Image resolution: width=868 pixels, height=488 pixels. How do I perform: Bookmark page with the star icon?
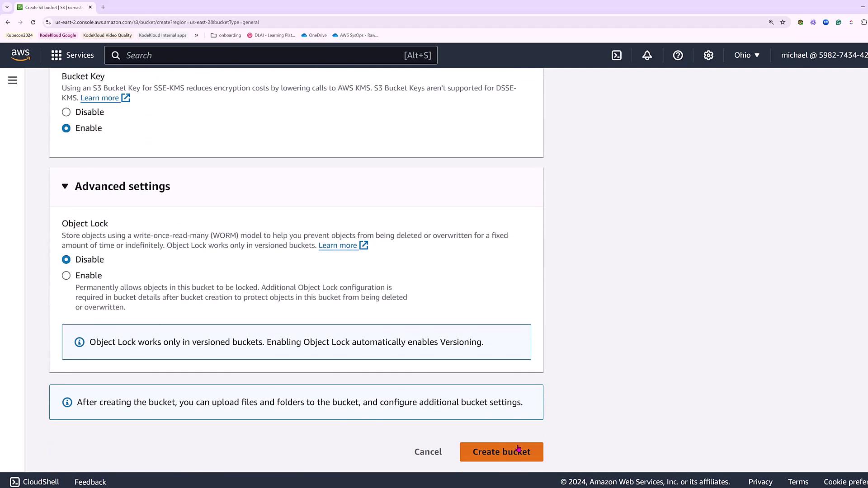(x=783, y=22)
